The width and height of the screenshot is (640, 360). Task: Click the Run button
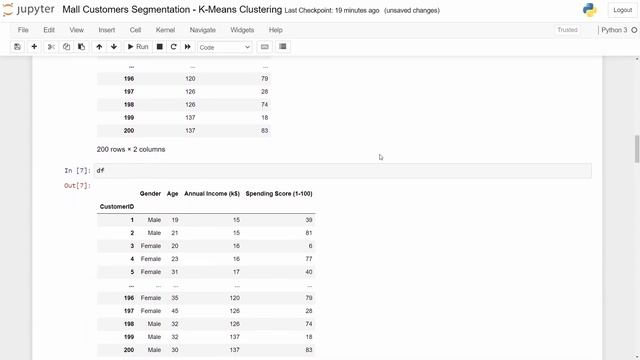[138, 47]
